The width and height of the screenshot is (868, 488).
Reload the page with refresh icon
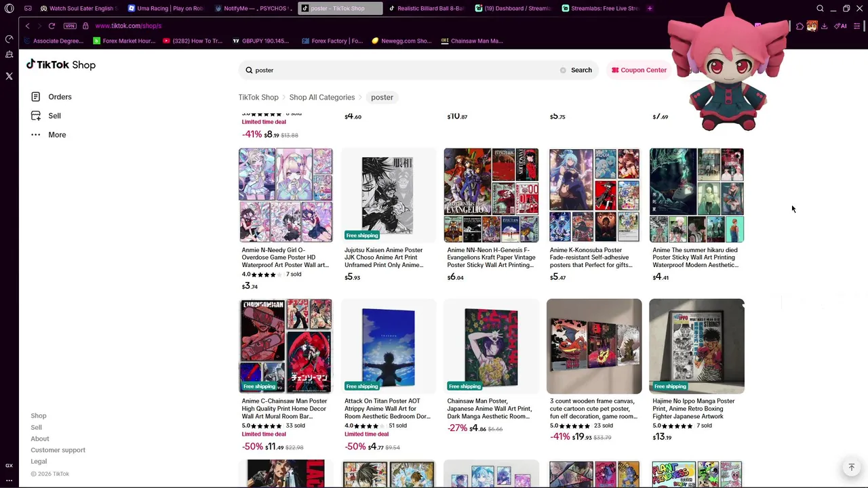pyautogui.click(x=52, y=26)
